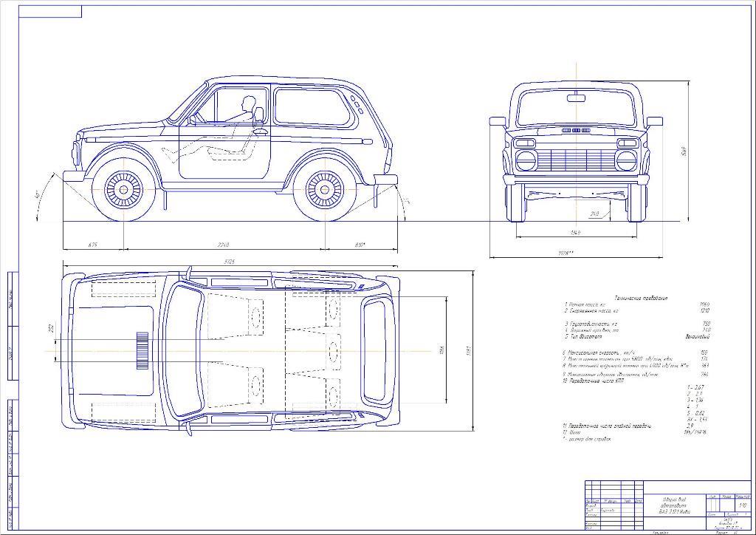Select the door handle in side view
756x535 pixels.
coord(261,130)
